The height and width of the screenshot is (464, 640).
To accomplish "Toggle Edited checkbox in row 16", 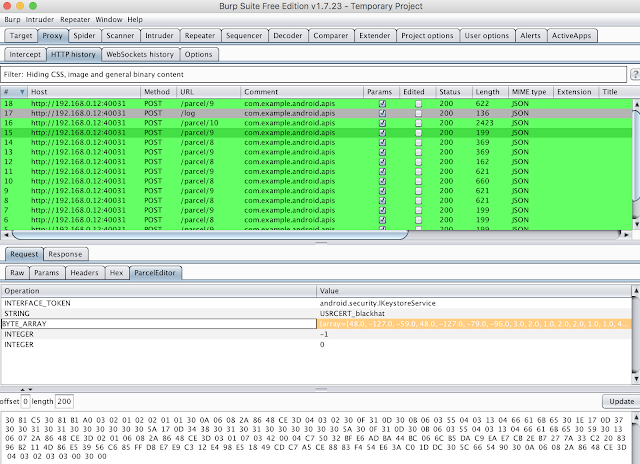I will click(418, 123).
